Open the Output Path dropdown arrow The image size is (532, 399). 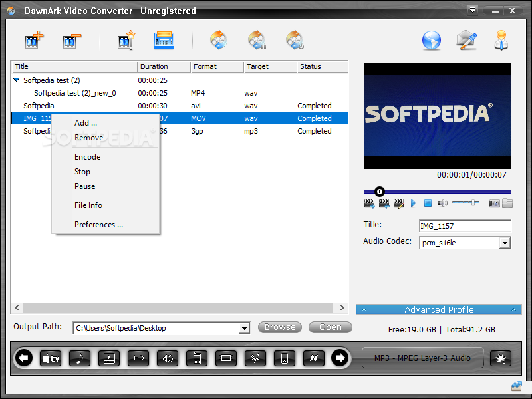click(244, 328)
